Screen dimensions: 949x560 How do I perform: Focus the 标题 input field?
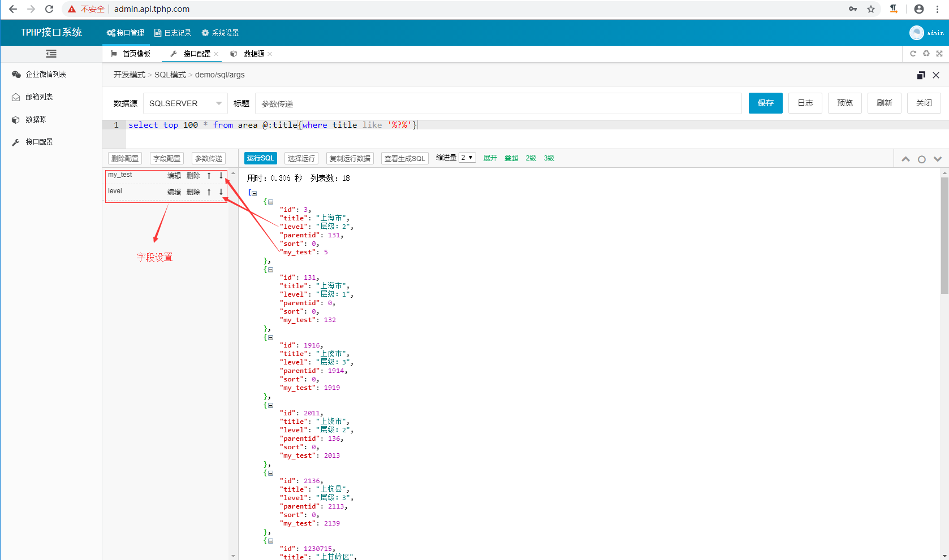(x=498, y=103)
